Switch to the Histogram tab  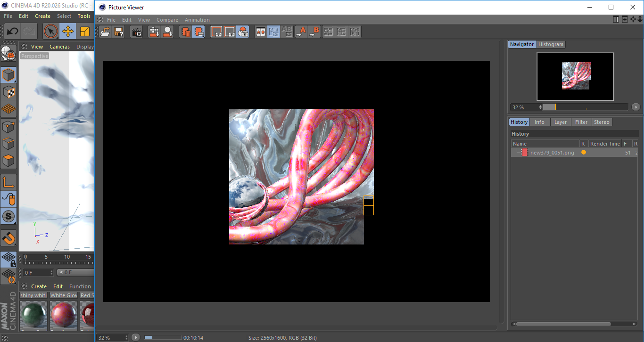[x=551, y=44]
